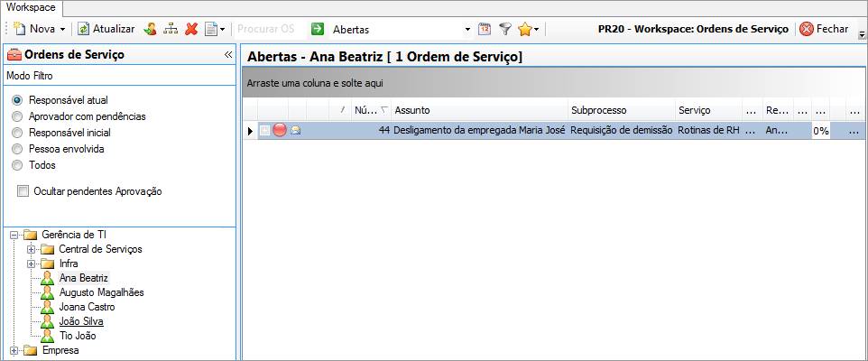Click the funnel filter icon

coord(504,29)
